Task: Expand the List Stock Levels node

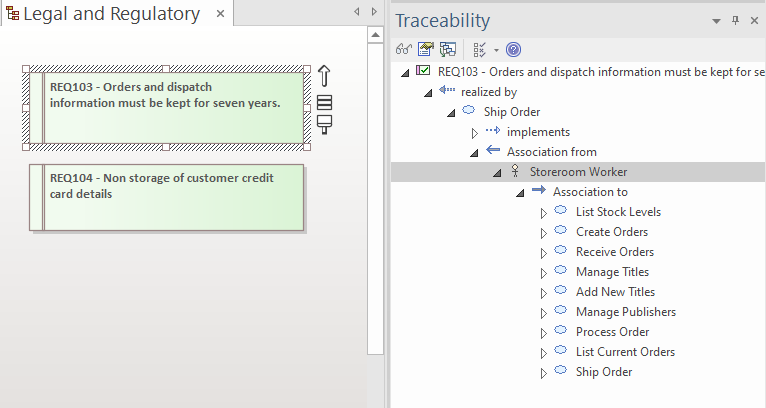Action: [x=544, y=212]
